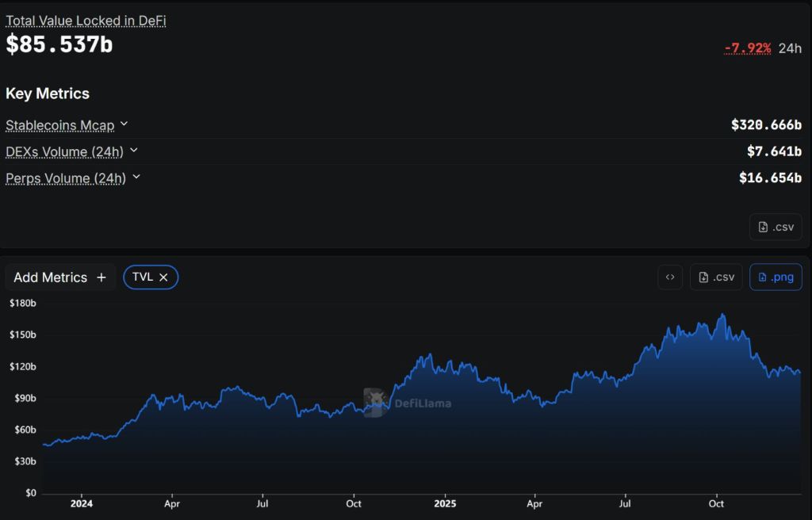Click the DefiLlama watermark logo in the chart
Image resolution: width=812 pixels, height=520 pixels.
(x=374, y=403)
